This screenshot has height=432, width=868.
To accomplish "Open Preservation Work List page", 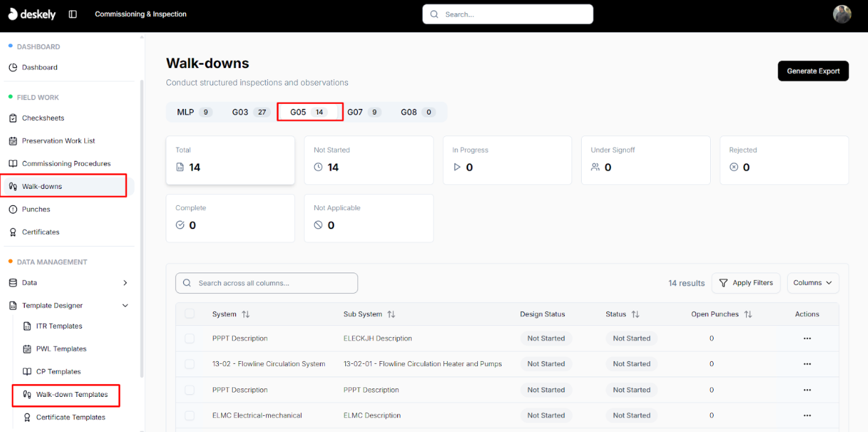I will 58,140.
